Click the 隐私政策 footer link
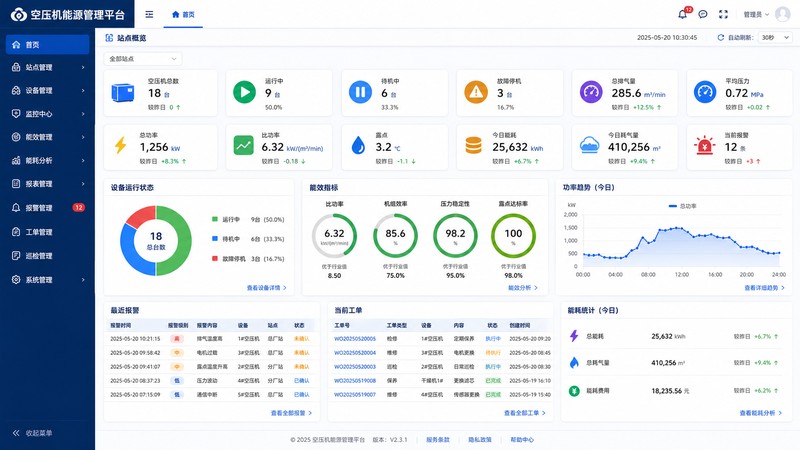The height and width of the screenshot is (450, 800). pyautogui.click(x=480, y=439)
